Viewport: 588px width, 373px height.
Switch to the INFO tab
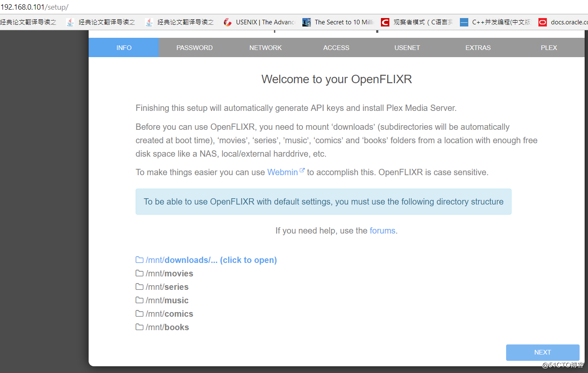(x=124, y=47)
